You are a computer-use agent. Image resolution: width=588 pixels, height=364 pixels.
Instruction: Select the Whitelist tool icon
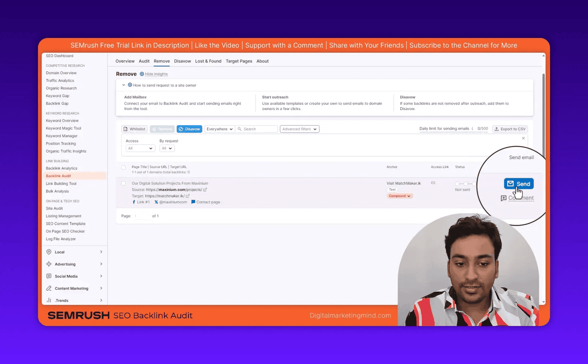coord(126,129)
